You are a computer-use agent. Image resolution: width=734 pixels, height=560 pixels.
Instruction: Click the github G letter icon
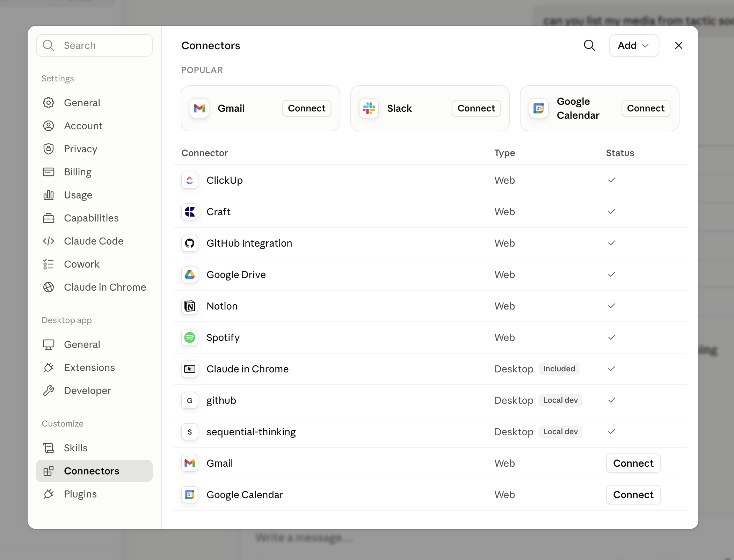tap(190, 400)
